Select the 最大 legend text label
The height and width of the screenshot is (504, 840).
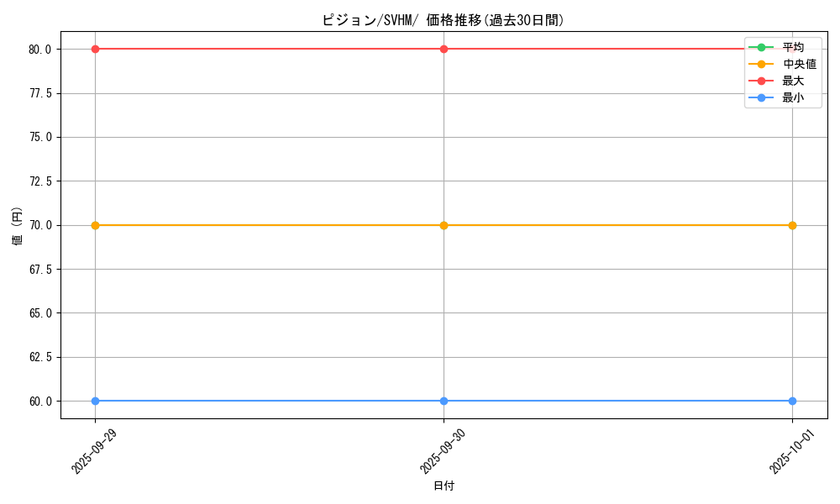793,81
